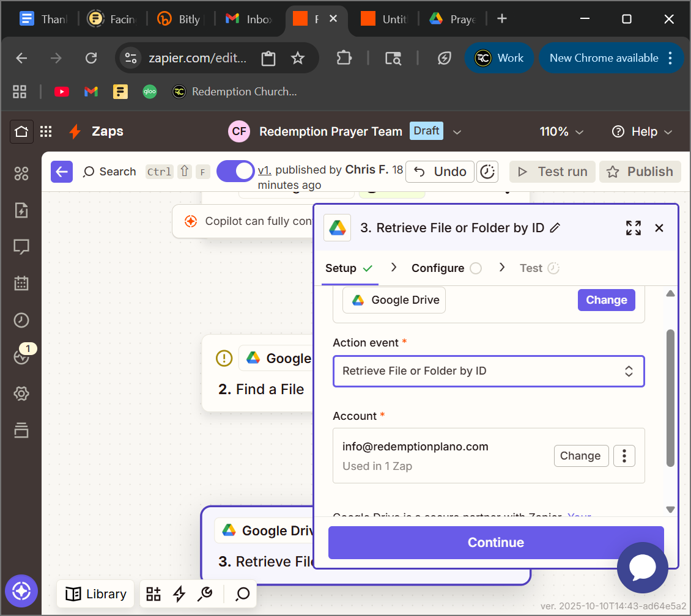The image size is (691, 616).
Task: Click the Zapier home icon
Action: [21, 131]
